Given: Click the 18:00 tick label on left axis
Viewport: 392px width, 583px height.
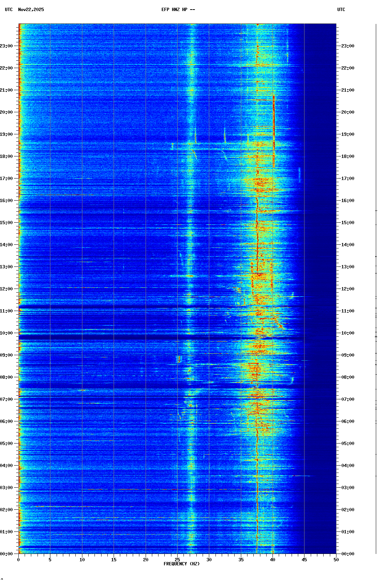Looking at the screenshot, I should click(x=6, y=156).
